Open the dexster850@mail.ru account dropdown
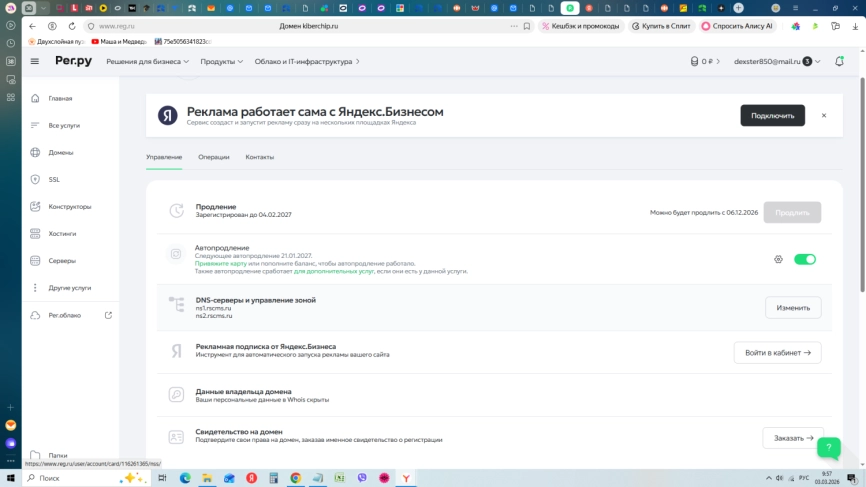This screenshot has height=487, width=866. (777, 61)
